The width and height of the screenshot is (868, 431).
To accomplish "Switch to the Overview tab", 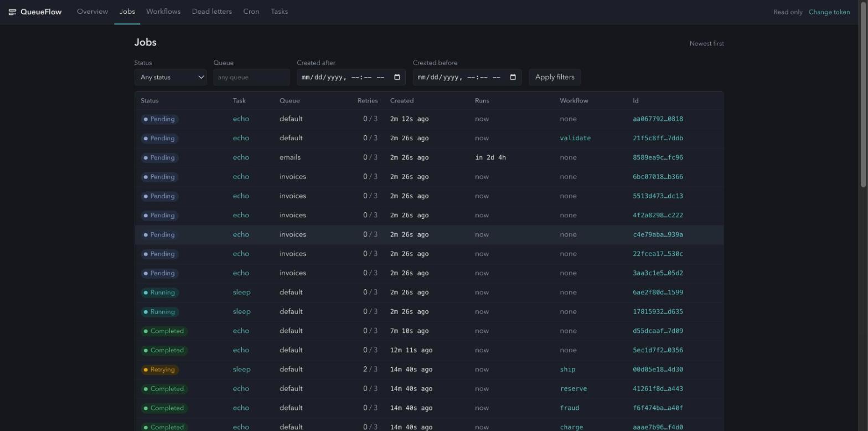I will (x=92, y=12).
